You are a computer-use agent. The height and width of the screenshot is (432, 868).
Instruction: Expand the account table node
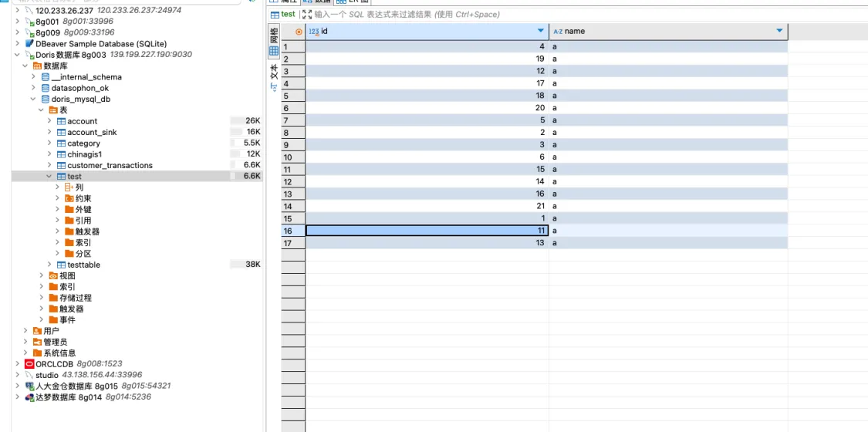pos(49,121)
